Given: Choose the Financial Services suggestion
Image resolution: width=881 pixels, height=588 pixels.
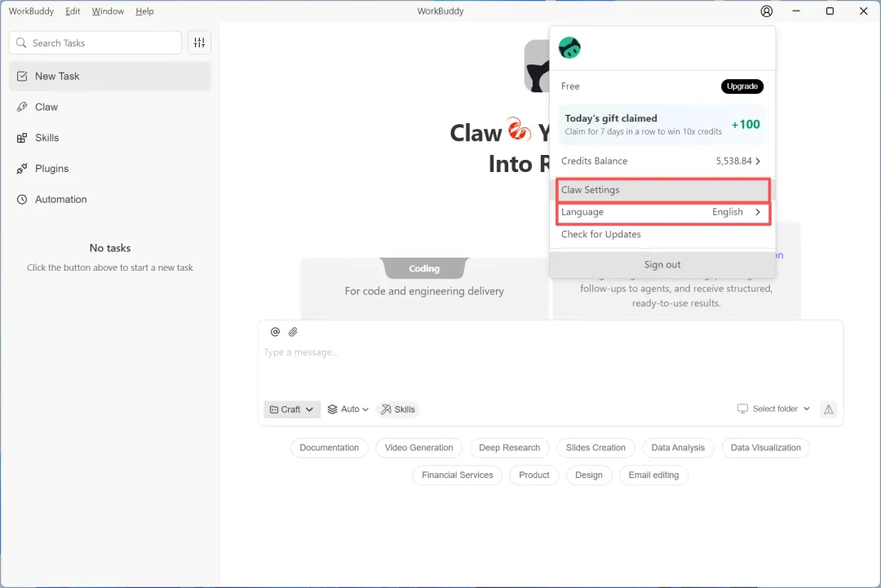Looking at the screenshot, I should click(458, 475).
